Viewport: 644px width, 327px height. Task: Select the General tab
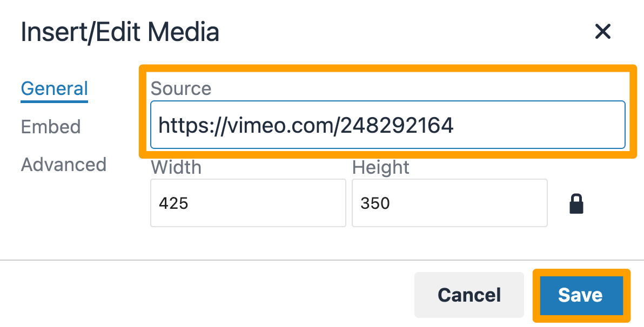click(54, 88)
